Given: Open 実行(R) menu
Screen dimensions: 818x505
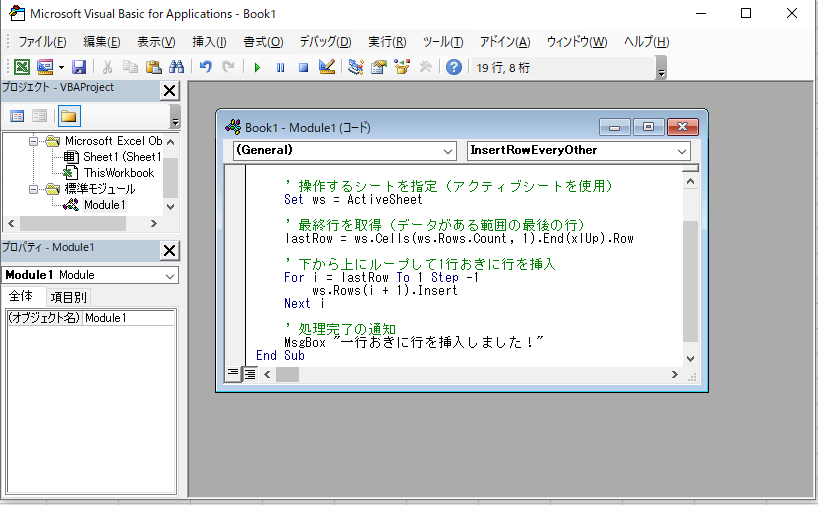Looking at the screenshot, I should point(387,42).
